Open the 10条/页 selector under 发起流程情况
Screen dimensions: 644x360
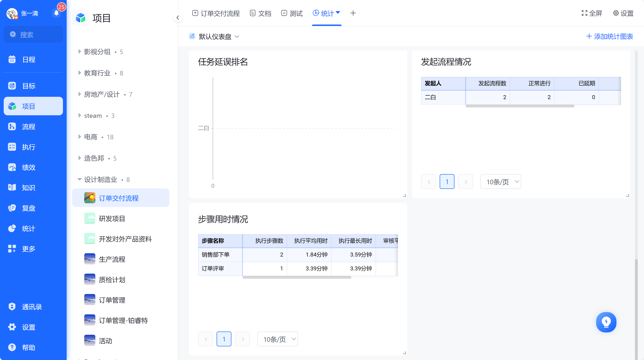tap(501, 182)
